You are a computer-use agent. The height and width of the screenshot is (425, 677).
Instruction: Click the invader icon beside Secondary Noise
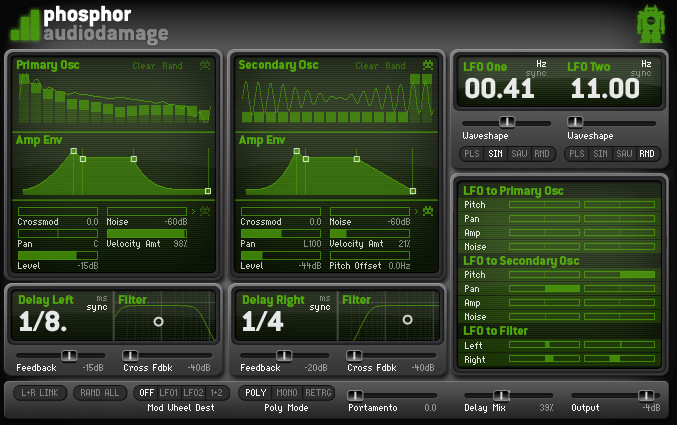coord(428,211)
